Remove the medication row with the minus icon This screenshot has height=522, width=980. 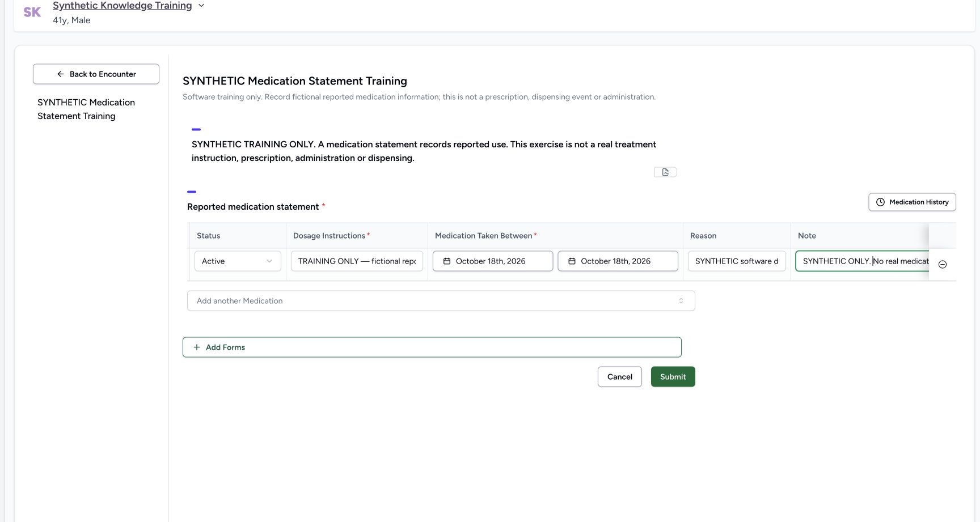click(943, 265)
